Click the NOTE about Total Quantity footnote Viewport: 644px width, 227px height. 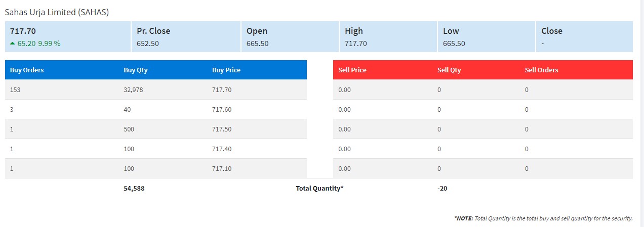pyautogui.click(x=544, y=218)
